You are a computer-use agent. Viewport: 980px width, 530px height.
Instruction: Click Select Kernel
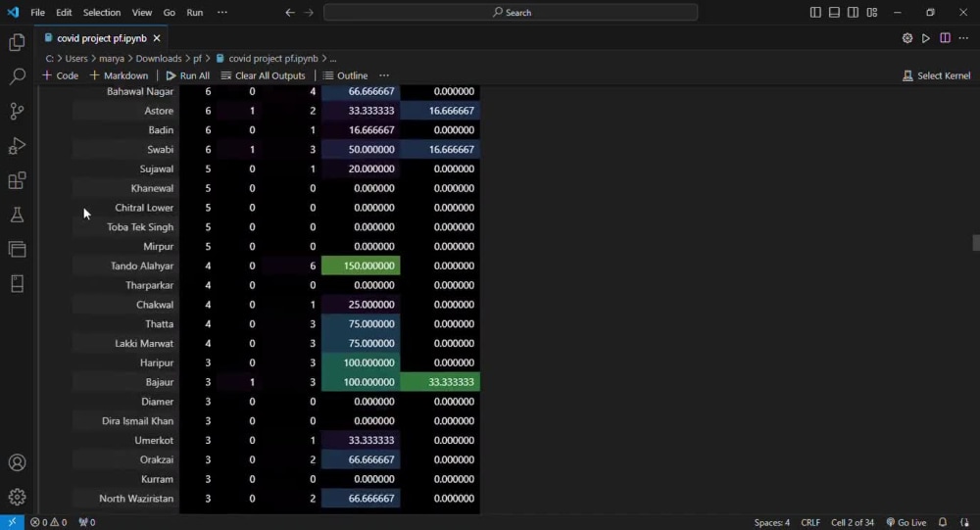click(936, 75)
